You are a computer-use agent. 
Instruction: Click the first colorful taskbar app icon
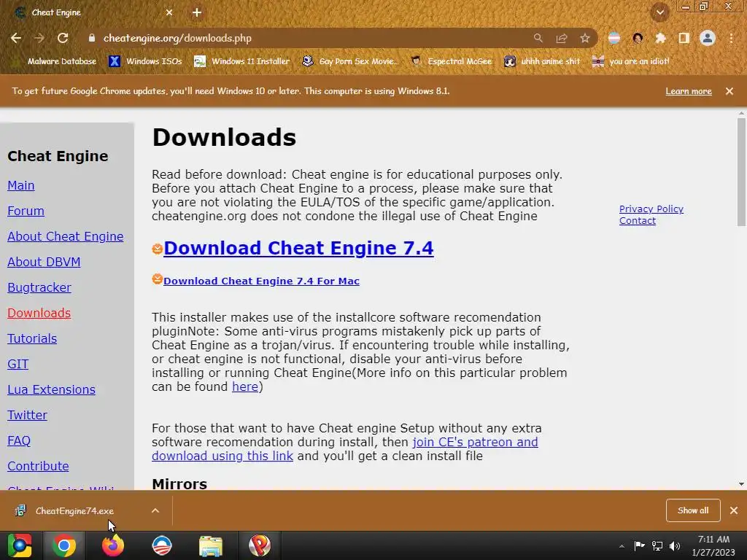click(x=20, y=545)
